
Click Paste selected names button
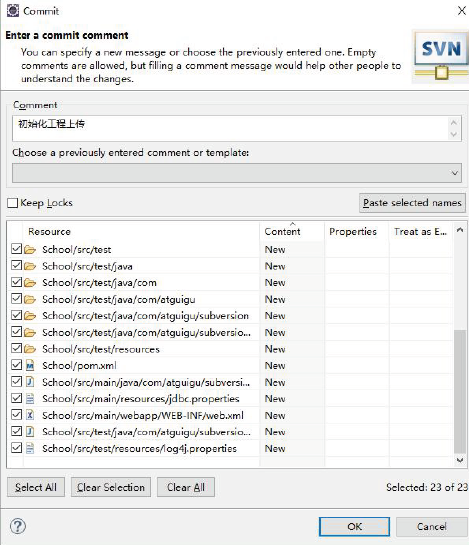click(412, 203)
